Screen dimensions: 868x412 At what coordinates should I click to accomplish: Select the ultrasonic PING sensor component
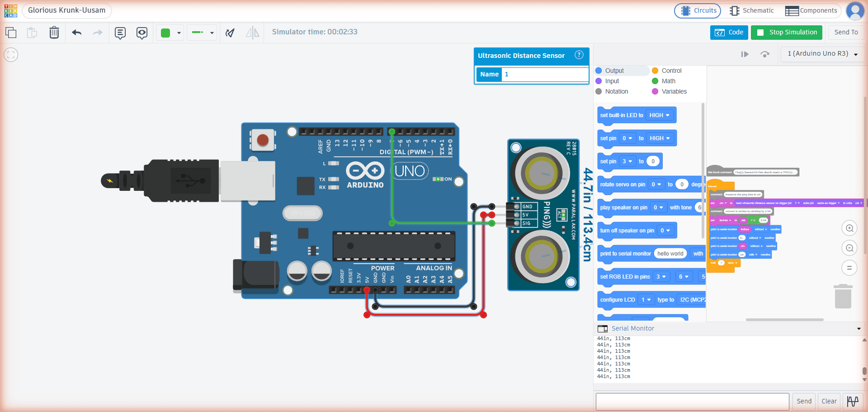tap(543, 215)
